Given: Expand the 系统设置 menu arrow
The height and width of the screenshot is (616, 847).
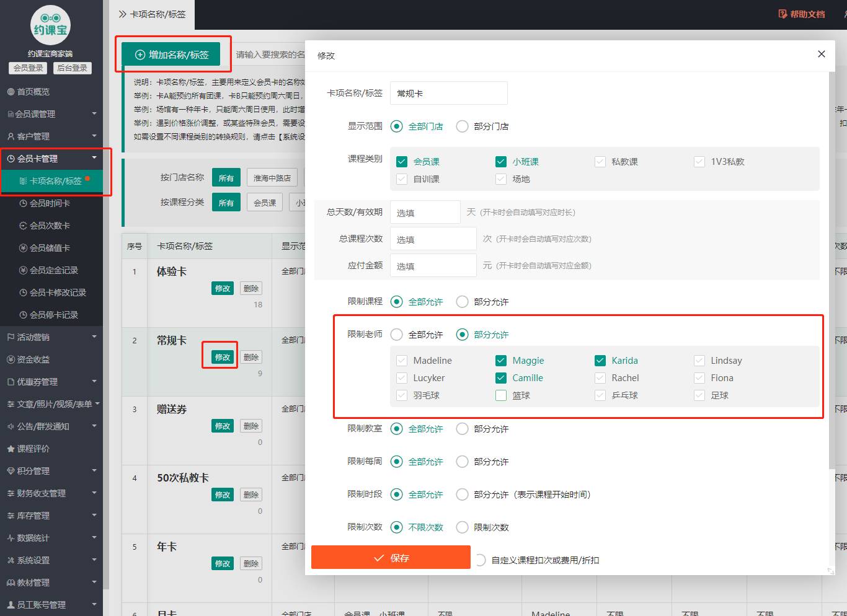Looking at the screenshot, I should click(x=94, y=560).
